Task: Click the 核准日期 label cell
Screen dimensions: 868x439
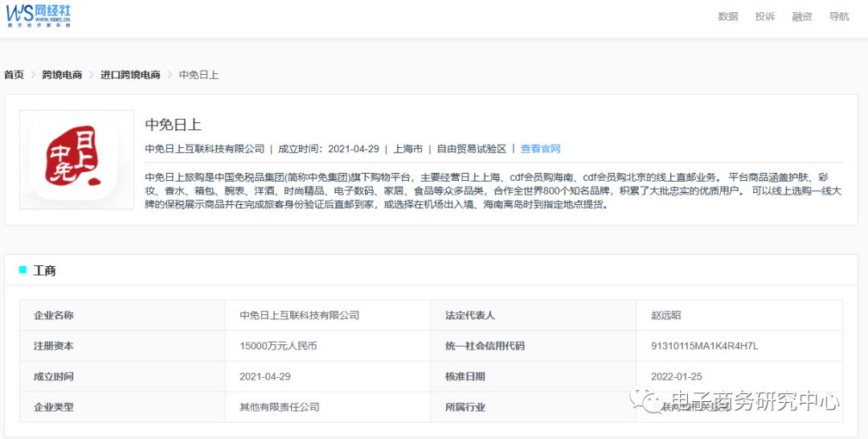Action: (534, 376)
